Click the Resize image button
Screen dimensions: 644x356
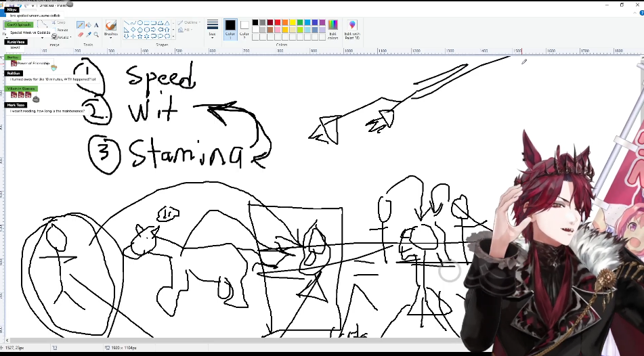(x=62, y=30)
